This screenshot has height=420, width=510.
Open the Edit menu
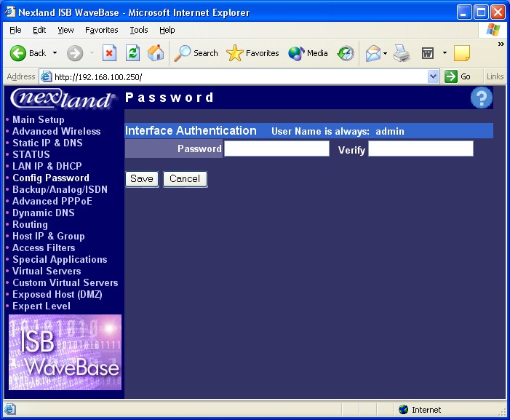[39, 30]
